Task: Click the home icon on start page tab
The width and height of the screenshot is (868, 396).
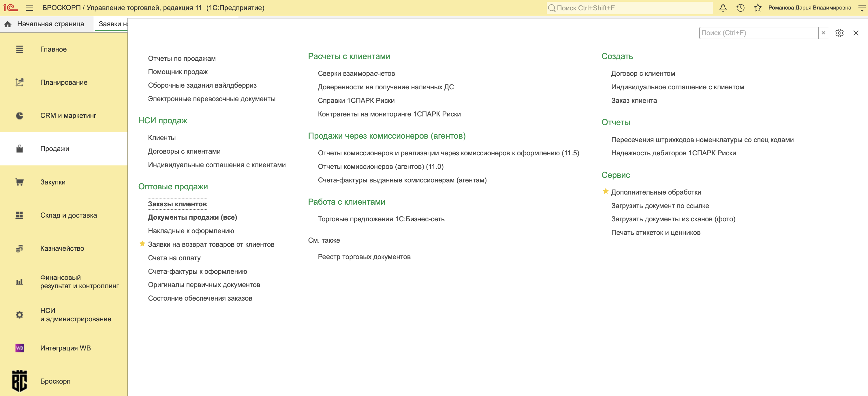Action: pos(8,24)
